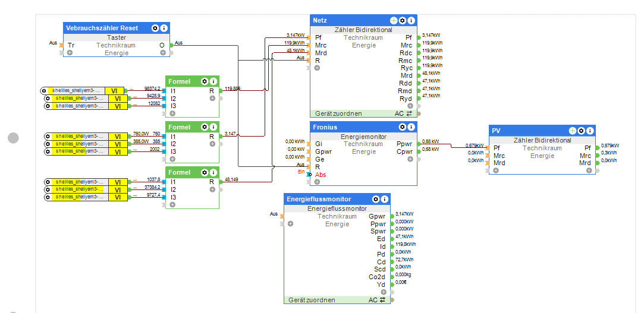
Task: Click 0,679kW value at PV Pf output
Action: (610, 146)
